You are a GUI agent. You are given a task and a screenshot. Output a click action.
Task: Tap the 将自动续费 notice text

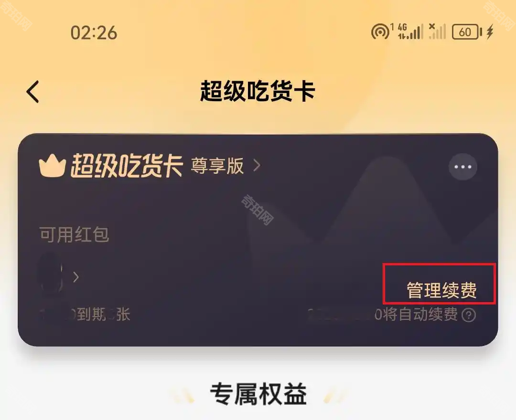416,315
